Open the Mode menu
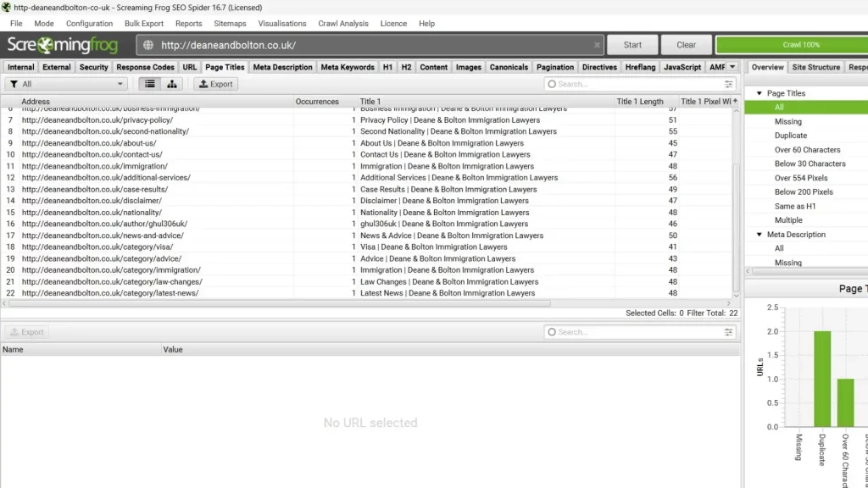This screenshot has height=488, width=868. coord(44,23)
